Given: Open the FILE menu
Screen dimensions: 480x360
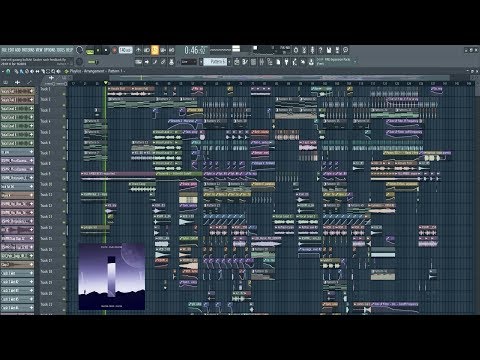Looking at the screenshot, I should 4,50.
